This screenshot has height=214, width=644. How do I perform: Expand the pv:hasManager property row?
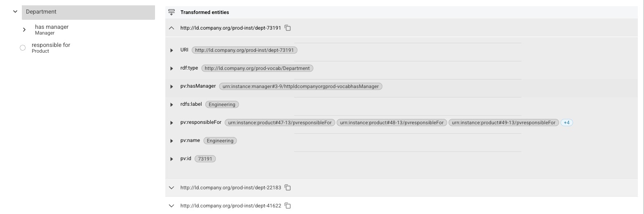click(172, 86)
